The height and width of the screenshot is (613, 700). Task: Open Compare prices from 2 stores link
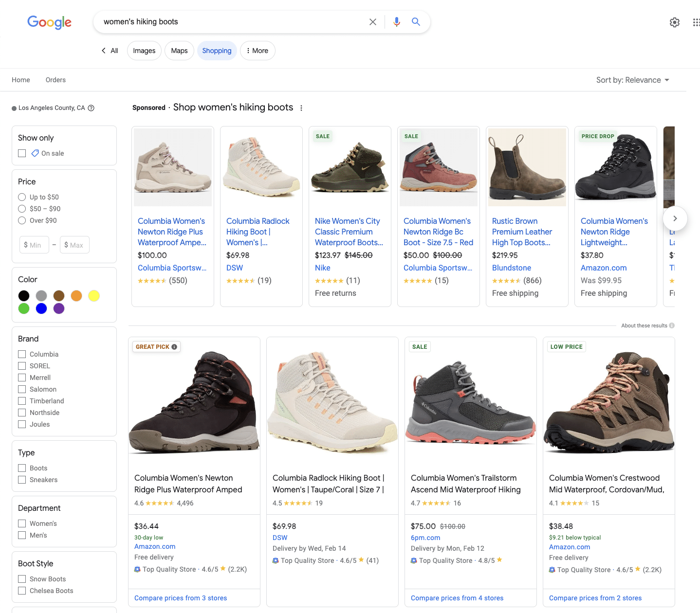(x=595, y=598)
